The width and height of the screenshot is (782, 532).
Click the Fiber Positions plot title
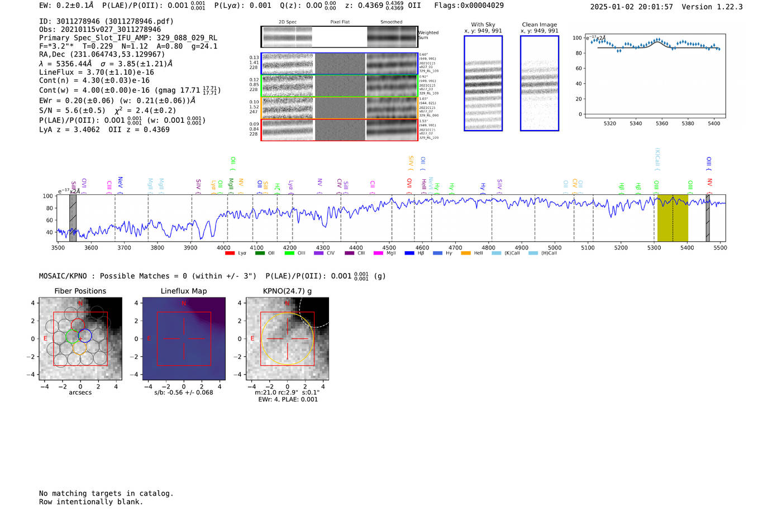pyautogui.click(x=80, y=291)
